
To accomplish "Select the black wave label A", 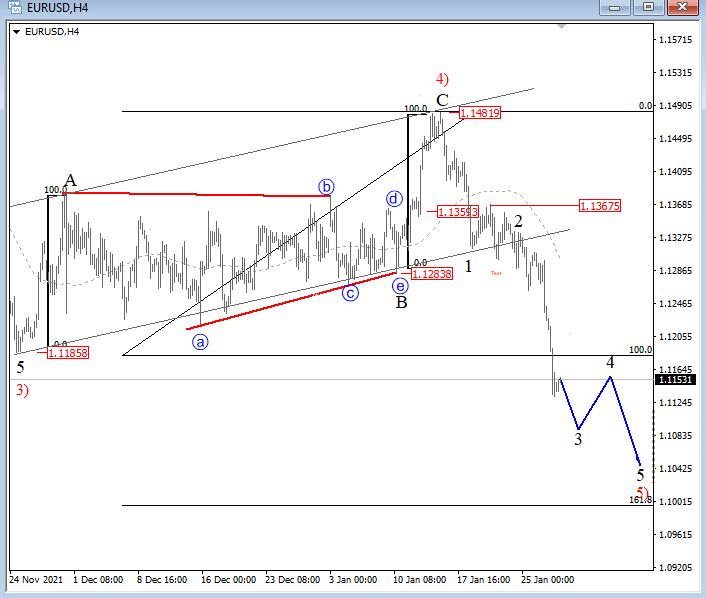I will tap(71, 180).
